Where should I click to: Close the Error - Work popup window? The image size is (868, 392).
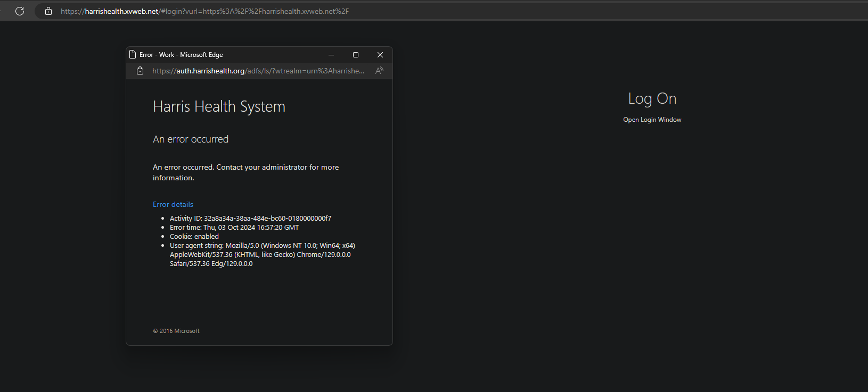coord(380,55)
